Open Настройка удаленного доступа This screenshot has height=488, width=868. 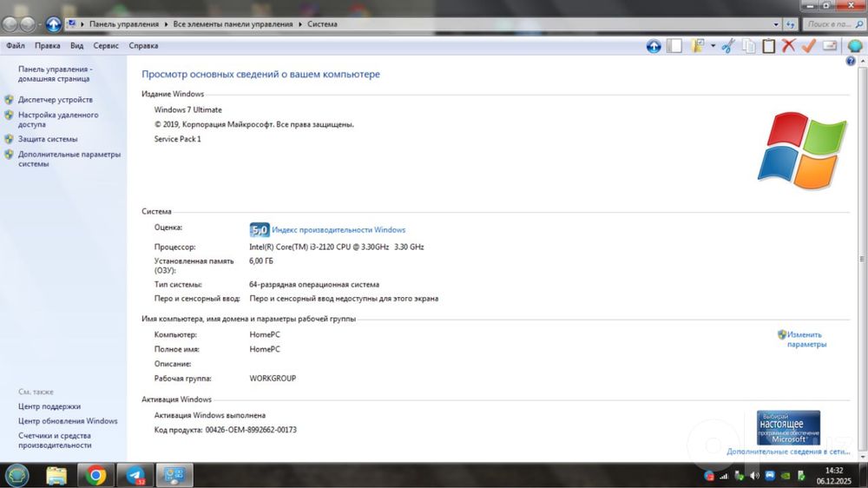[x=58, y=120]
